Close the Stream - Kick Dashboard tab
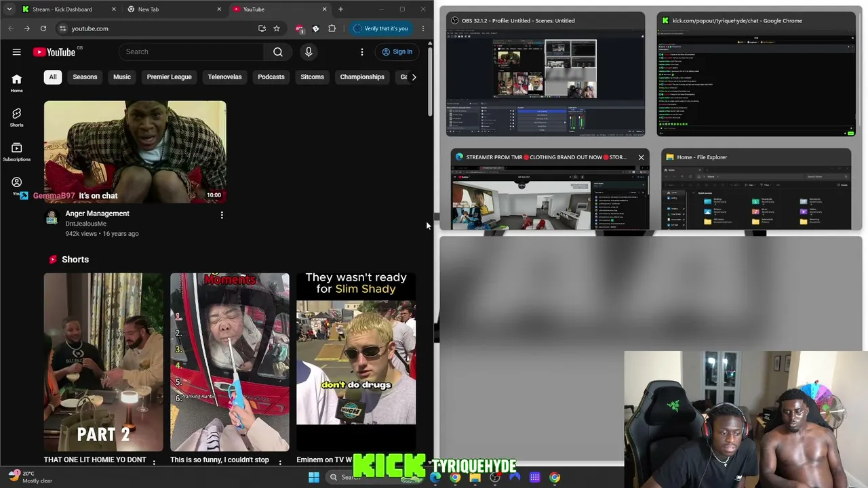The height and width of the screenshot is (488, 868). 113,9
